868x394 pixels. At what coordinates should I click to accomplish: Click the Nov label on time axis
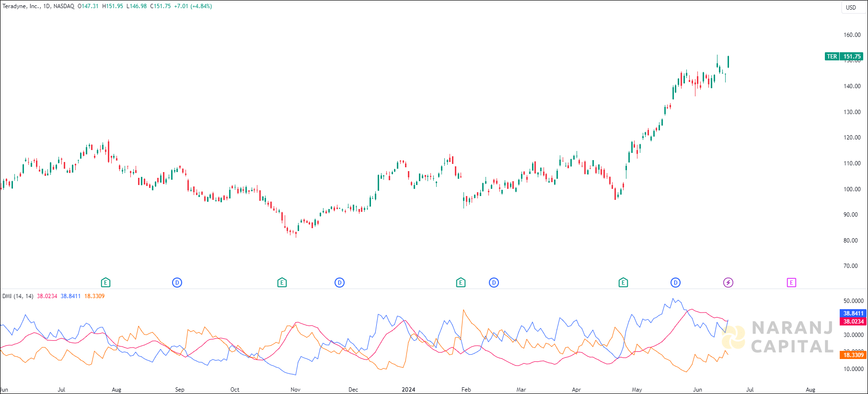[296, 390]
